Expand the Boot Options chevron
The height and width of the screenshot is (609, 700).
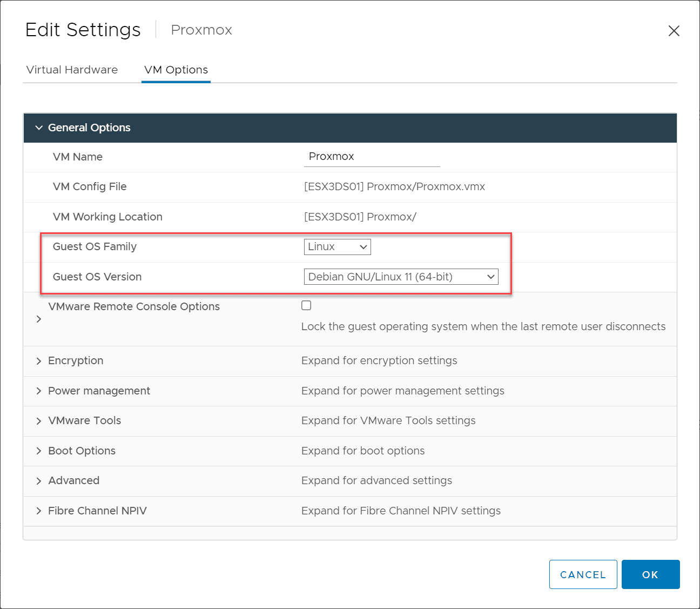(x=39, y=451)
